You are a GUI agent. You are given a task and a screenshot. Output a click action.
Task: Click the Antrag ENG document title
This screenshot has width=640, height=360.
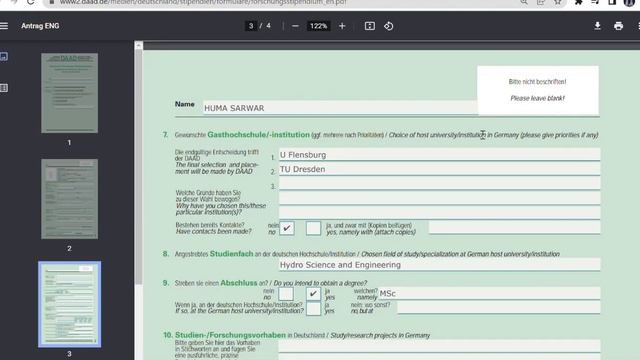[x=40, y=26]
